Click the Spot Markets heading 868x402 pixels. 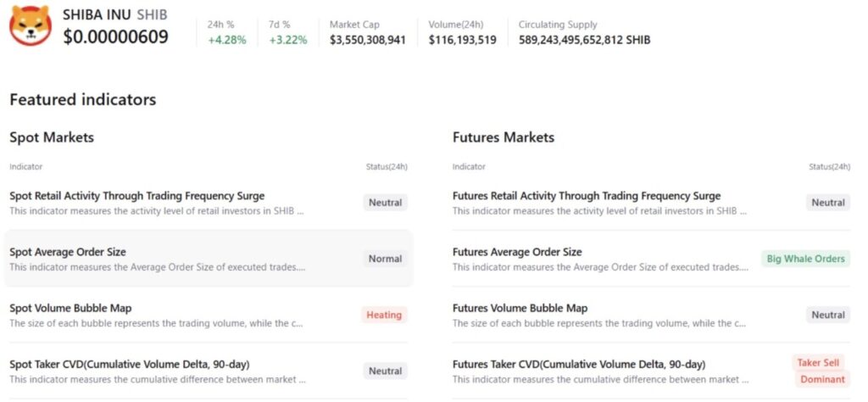pos(52,137)
